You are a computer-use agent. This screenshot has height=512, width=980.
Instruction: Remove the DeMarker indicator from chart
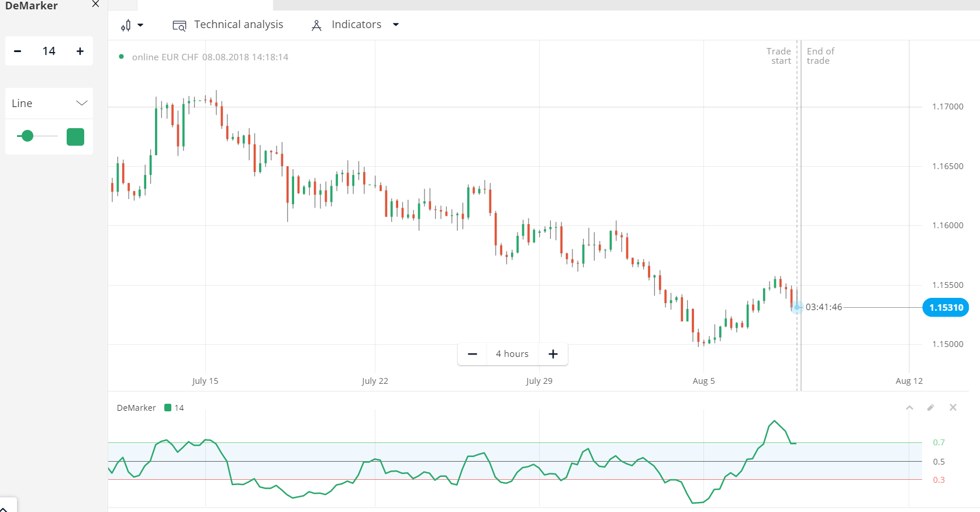click(953, 408)
